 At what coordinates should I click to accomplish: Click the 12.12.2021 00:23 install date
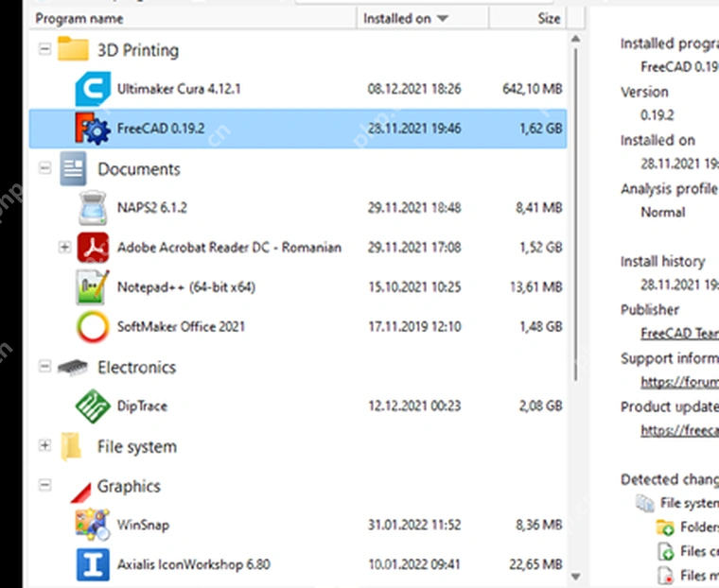tap(414, 406)
